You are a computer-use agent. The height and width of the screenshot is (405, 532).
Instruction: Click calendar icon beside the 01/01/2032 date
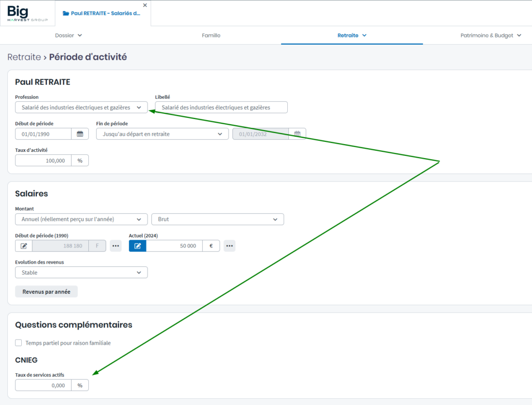pyautogui.click(x=297, y=134)
